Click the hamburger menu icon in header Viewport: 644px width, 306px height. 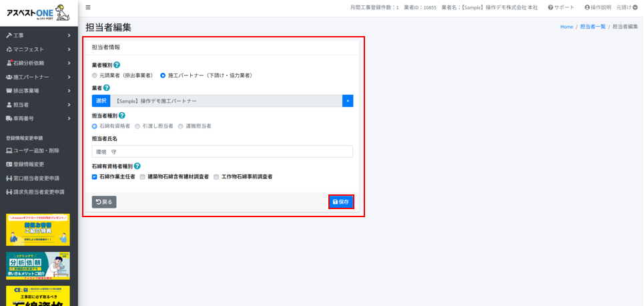[88, 8]
